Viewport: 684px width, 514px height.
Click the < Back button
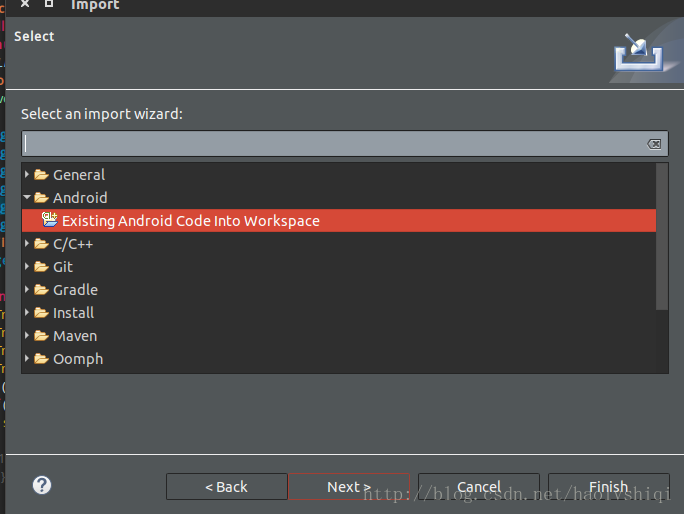(226, 487)
